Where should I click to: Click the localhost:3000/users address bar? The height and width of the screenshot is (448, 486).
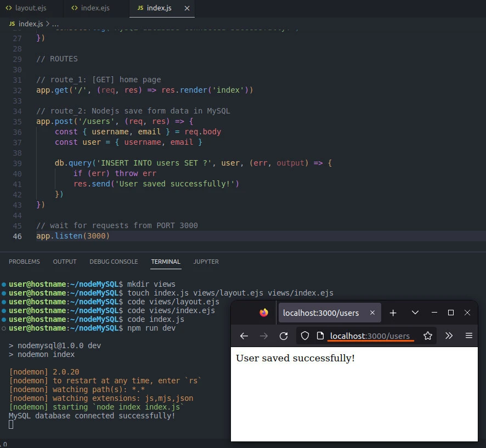point(370,336)
